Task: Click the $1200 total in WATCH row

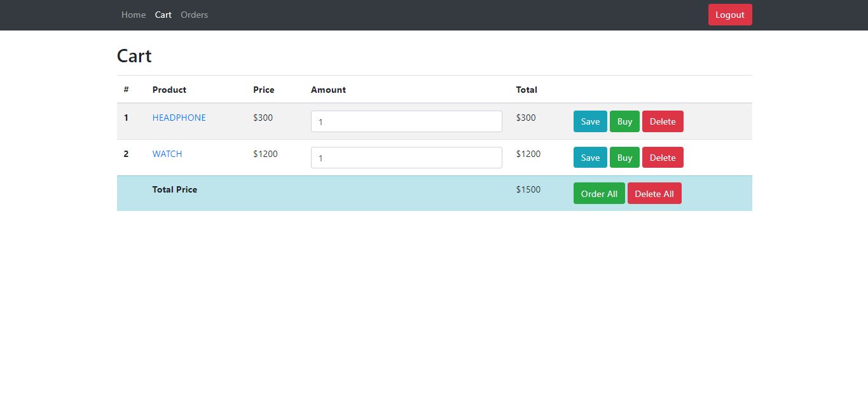Action: (x=528, y=154)
